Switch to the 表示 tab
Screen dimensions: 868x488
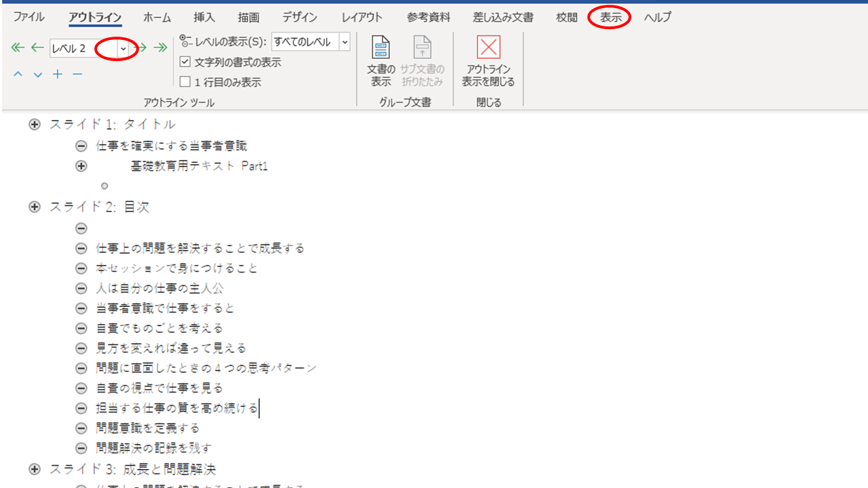(x=611, y=18)
